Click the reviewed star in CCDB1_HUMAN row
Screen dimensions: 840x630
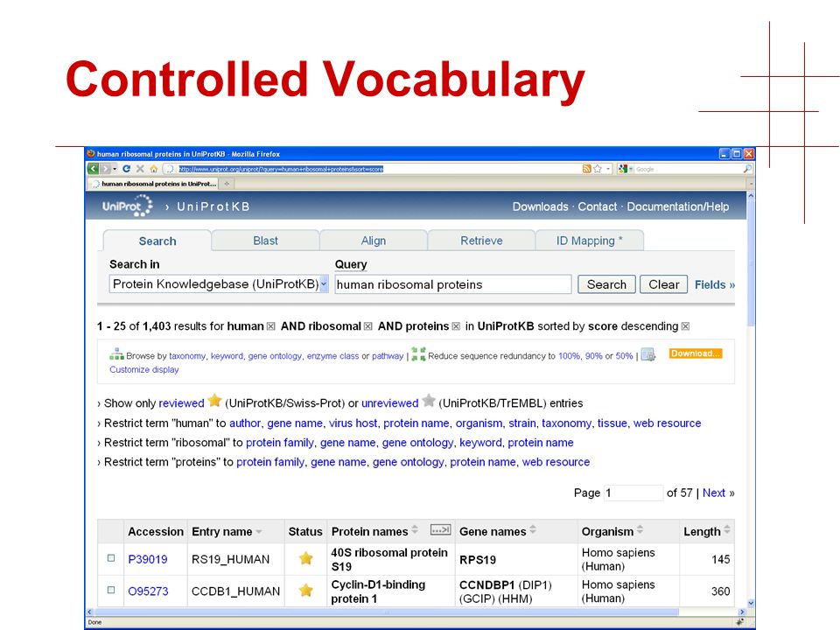(306, 591)
